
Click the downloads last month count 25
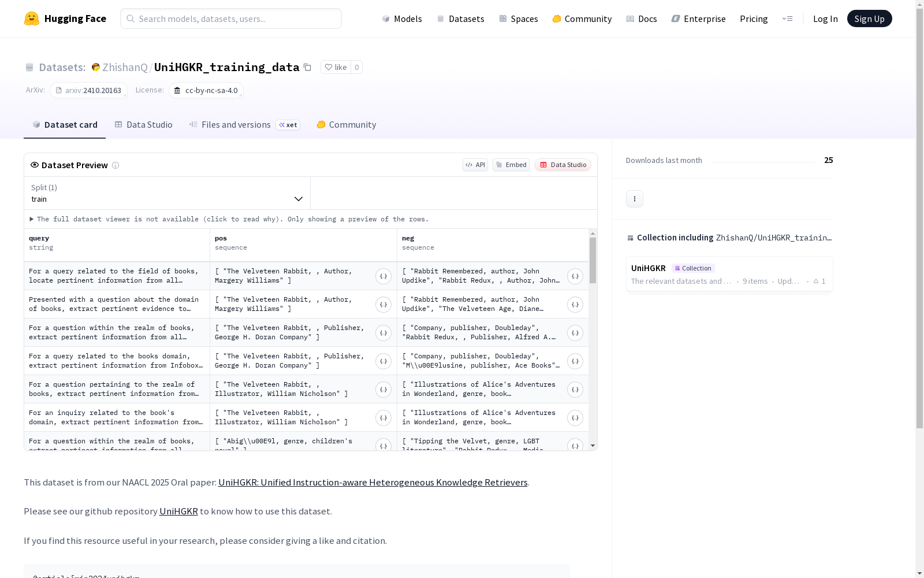click(x=829, y=160)
